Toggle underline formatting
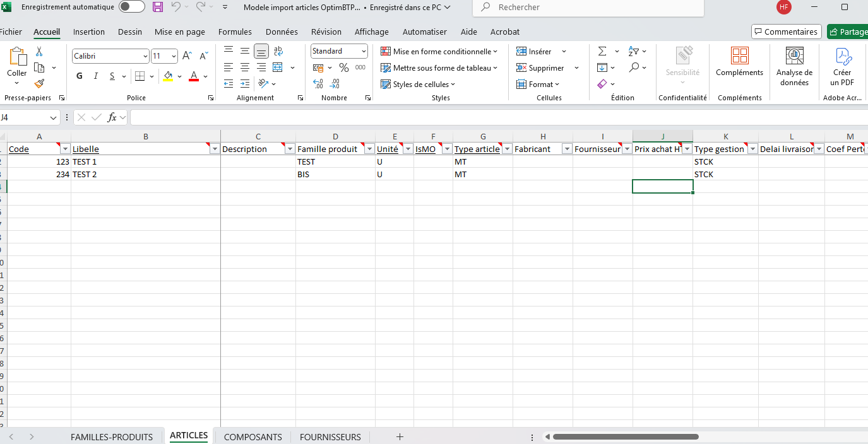Viewport: 868px width, 444px height. pyautogui.click(x=112, y=76)
